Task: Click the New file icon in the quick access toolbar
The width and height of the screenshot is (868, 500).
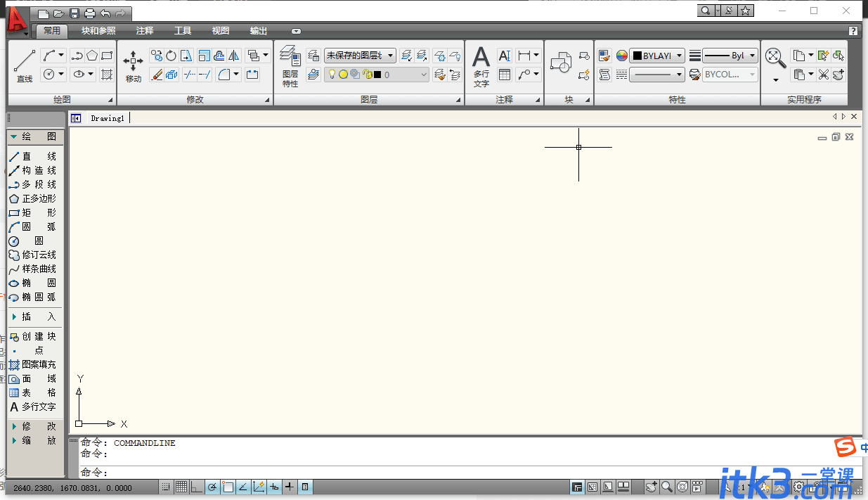Action: (44, 13)
